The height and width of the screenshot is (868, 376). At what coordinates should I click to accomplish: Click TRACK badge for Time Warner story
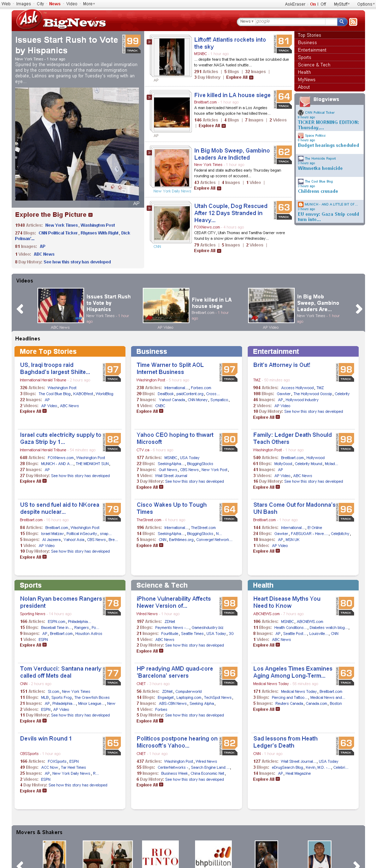(229, 379)
